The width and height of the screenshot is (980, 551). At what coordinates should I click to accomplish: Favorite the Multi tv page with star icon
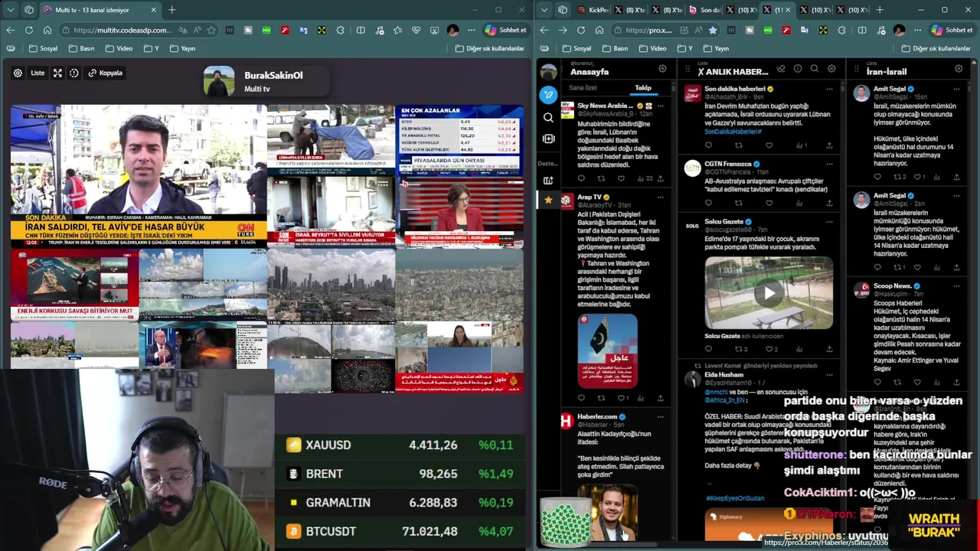[x=211, y=30]
